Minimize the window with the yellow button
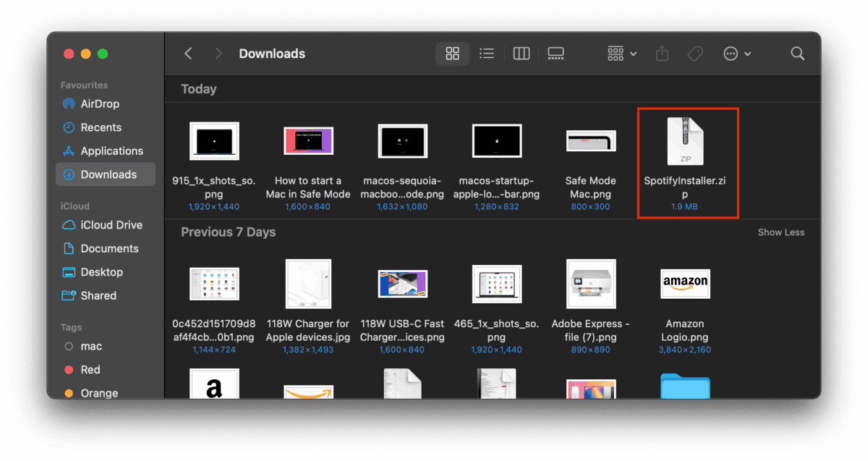 point(86,54)
